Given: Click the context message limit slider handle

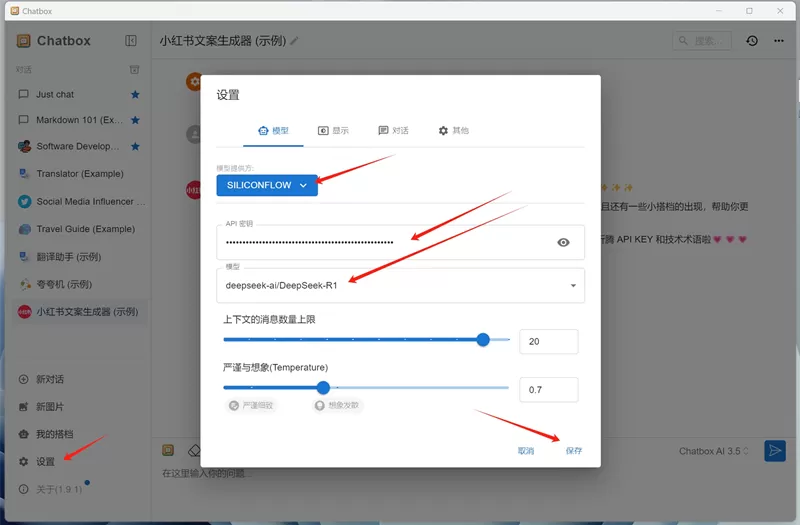Looking at the screenshot, I should coord(483,339).
